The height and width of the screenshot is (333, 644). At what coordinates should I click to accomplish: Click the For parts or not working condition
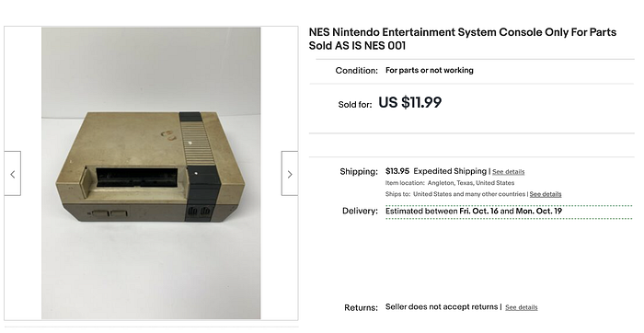[x=430, y=70]
